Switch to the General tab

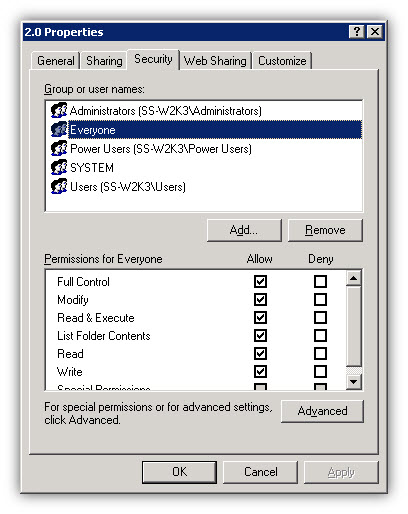56,61
